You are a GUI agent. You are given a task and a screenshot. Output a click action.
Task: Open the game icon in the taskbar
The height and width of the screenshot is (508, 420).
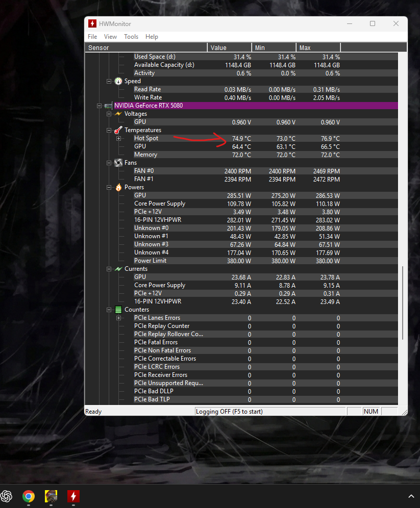pyautogui.click(x=51, y=496)
